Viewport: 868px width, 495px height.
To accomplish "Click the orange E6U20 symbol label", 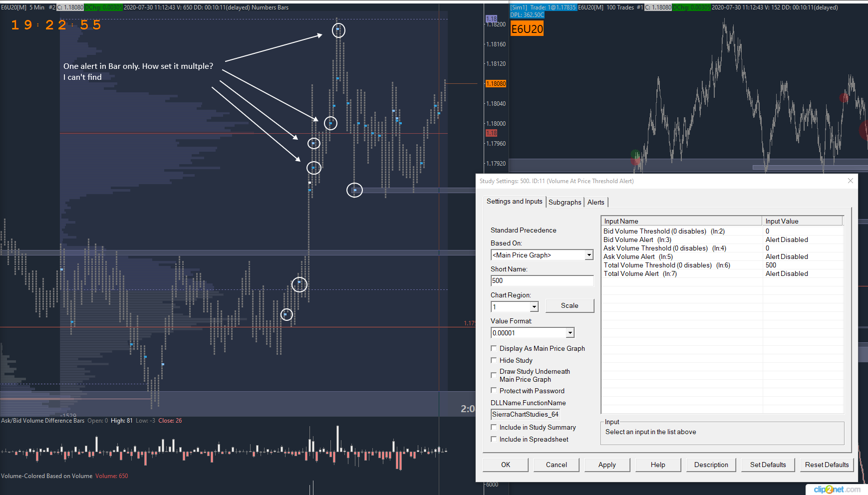I will tap(527, 29).
